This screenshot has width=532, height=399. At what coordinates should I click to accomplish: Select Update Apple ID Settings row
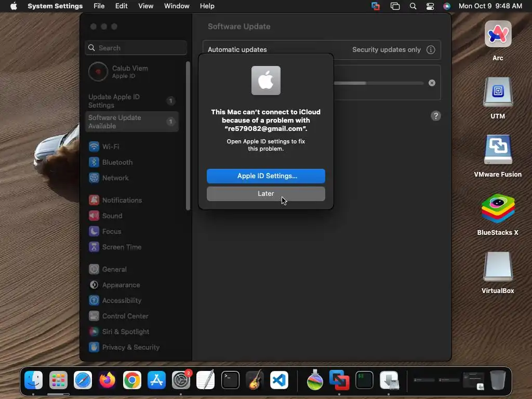pyautogui.click(x=132, y=101)
